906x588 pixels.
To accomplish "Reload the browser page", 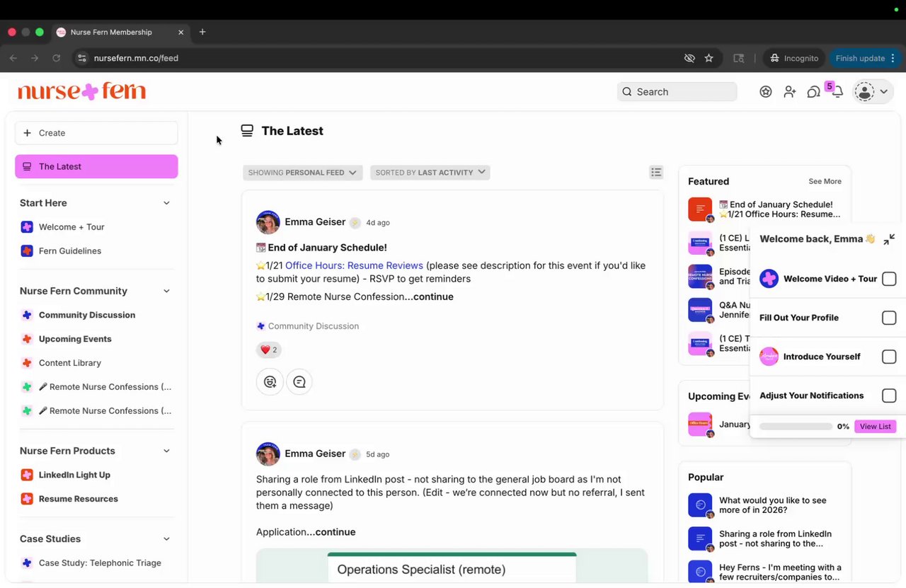I will (56, 58).
